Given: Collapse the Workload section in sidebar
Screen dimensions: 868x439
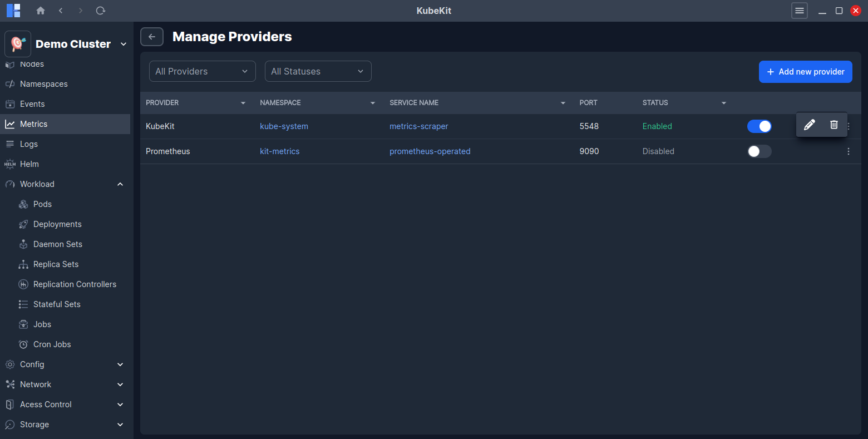Looking at the screenshot, I should (x=120, y=184).
